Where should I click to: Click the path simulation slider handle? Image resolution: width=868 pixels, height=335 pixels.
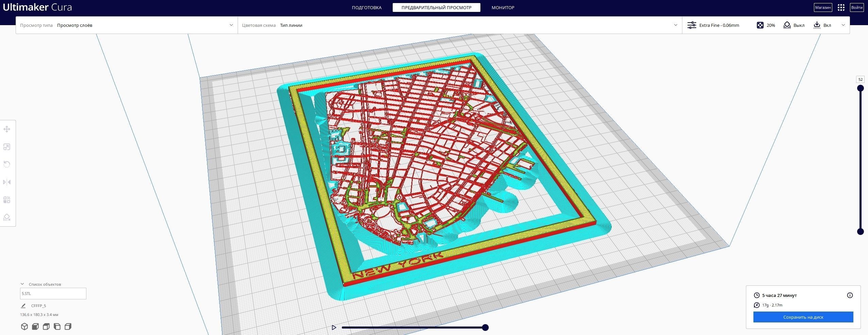(x=485, y=328)
